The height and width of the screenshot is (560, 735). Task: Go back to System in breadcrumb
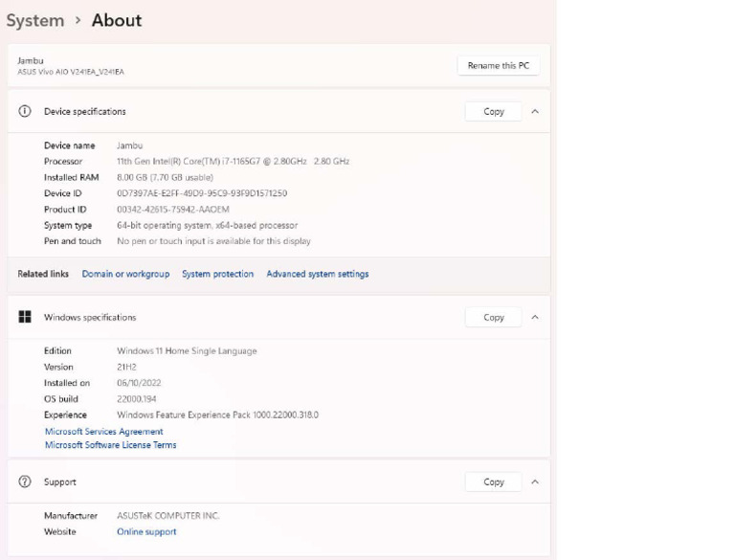click(x=35, y=21)
